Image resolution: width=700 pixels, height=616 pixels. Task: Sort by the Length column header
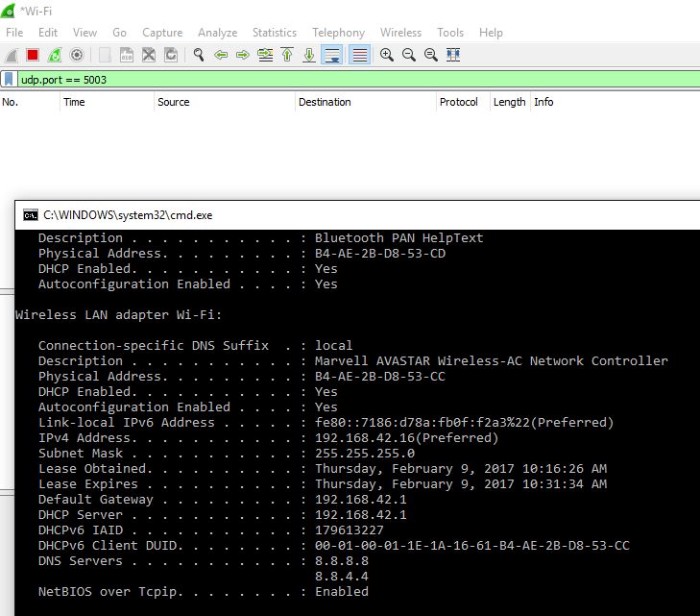coord(510,102)
